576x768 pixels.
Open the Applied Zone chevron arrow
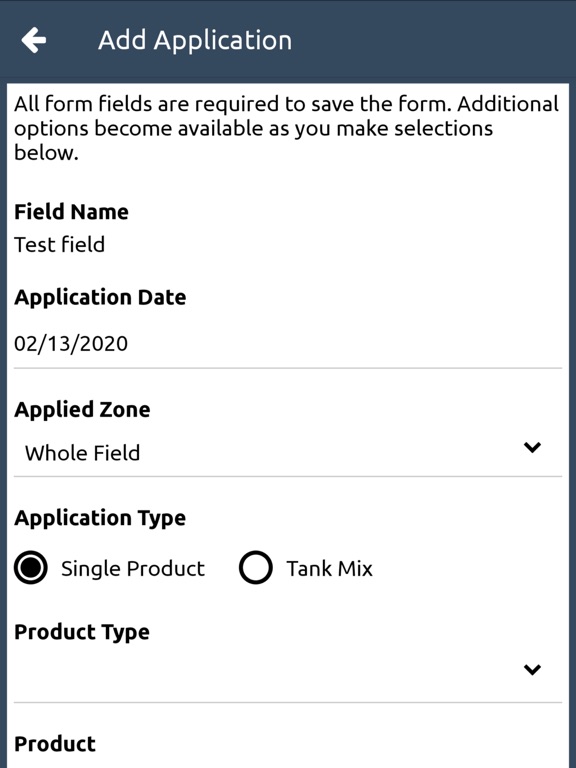(532, 447)
